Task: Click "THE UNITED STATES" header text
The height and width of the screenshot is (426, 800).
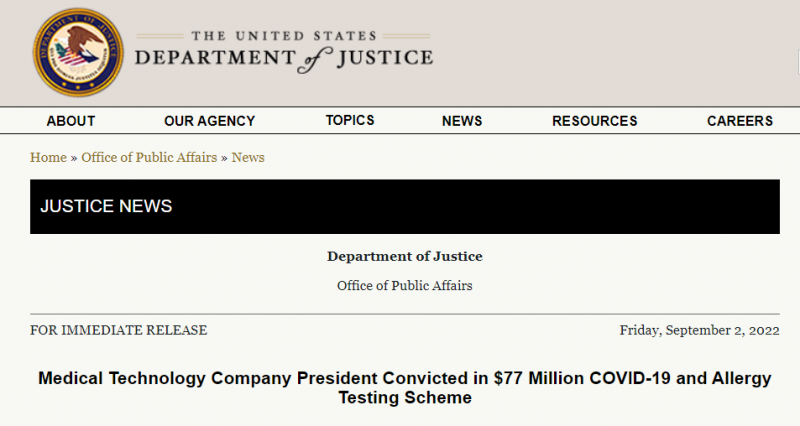Action: [x=284, y=36]
